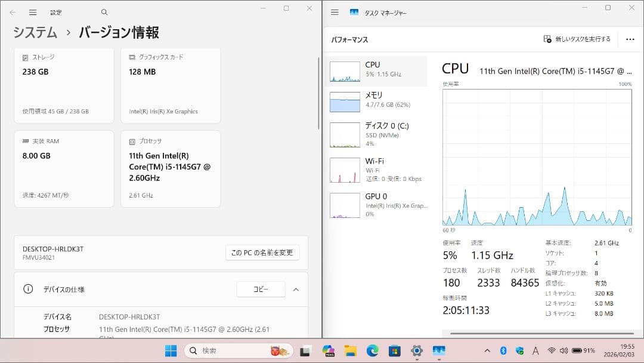The height and width of the screenshot is (363, 644).
Task: Click search icon in Settings title bar
Action: pos(104,11)
